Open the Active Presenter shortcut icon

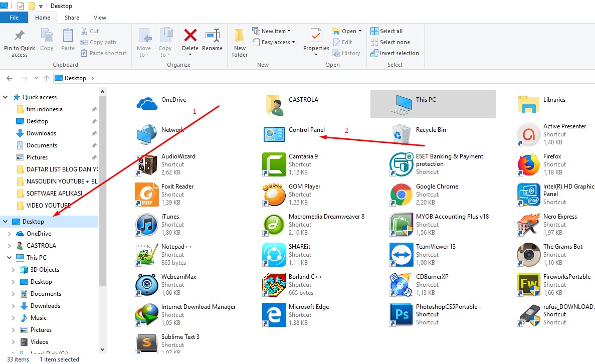coord(529,134)
